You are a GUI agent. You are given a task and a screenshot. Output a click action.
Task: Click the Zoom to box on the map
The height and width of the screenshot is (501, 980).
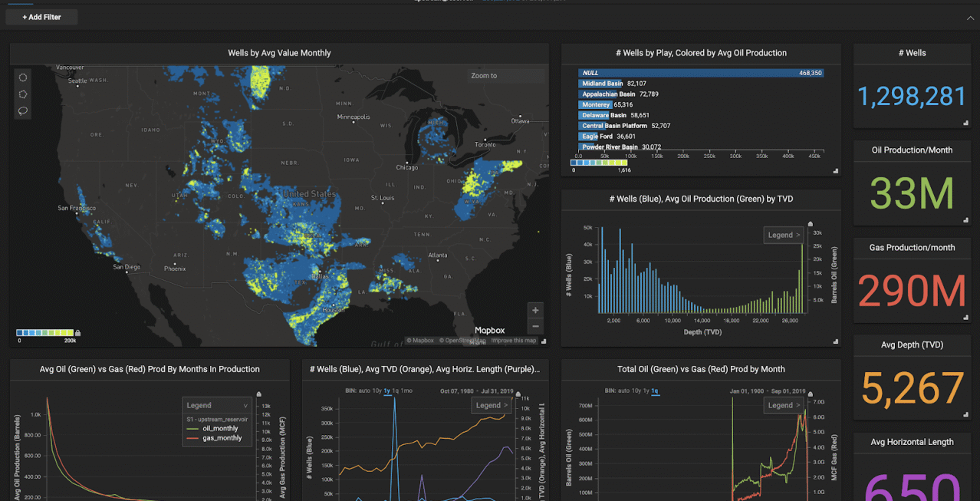pyautogui.click(x=505, y=75)
